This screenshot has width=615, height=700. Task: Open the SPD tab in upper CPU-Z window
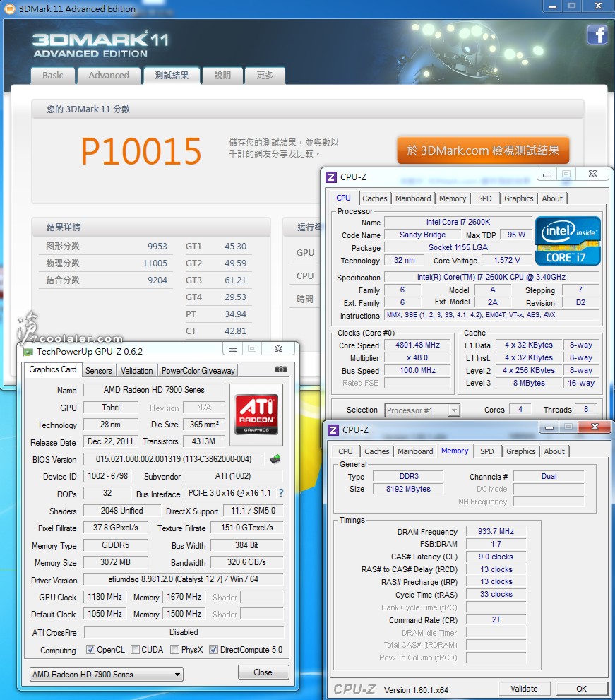pyautogui.click(x=484, y=198)
